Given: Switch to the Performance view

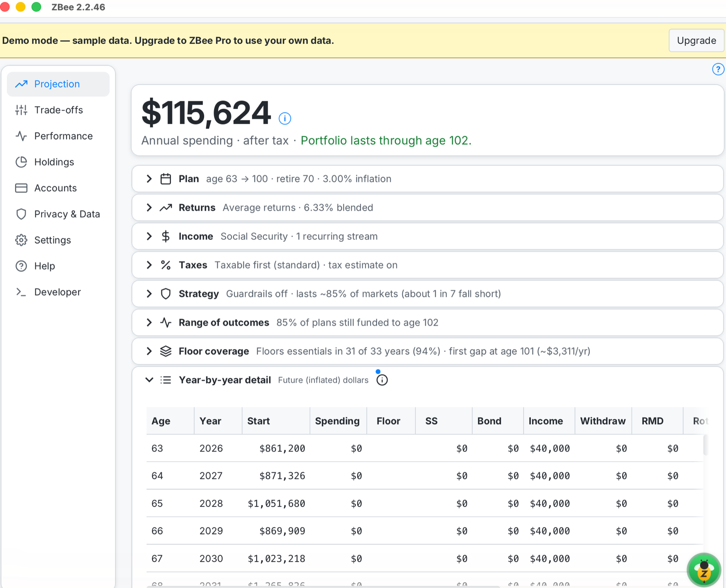Looking at the screenshot, I should pyautogui.click(x=58, y=136).
